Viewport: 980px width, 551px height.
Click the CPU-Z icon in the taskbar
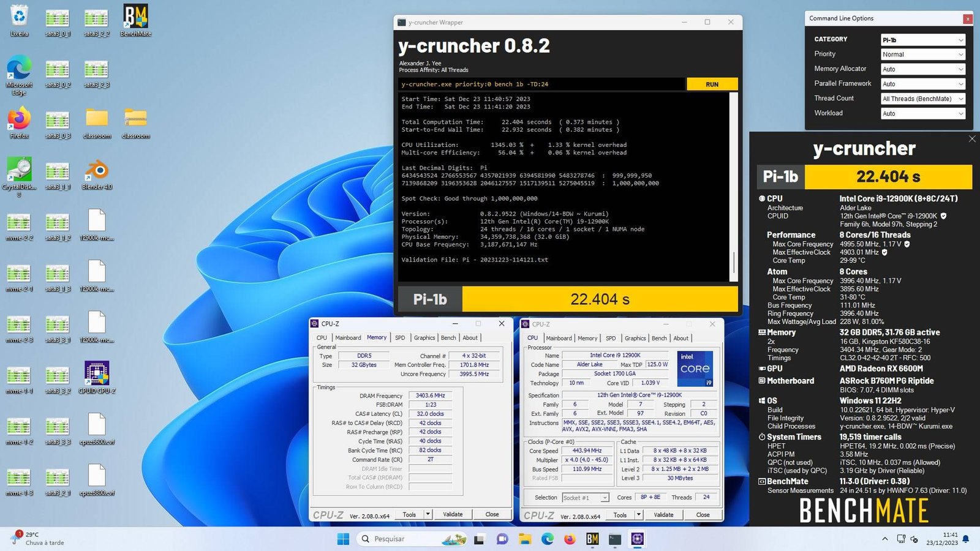tap(638, 539)
